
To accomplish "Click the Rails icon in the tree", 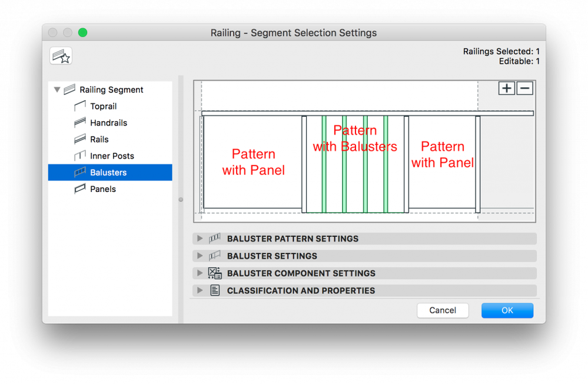I will tap(80, 140).
